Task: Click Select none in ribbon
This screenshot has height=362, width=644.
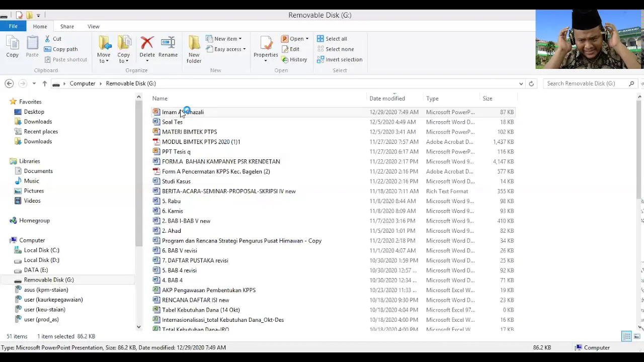Action: pos(335,49)
